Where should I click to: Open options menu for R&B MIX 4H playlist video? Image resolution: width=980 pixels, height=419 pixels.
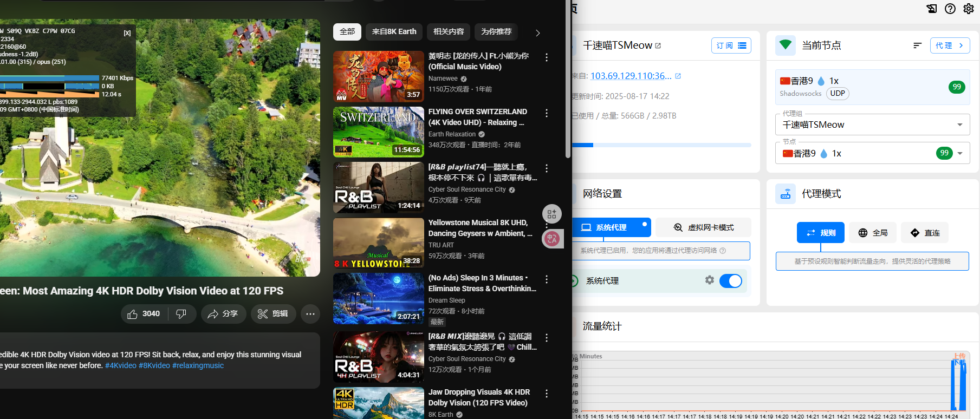coord(547,338)
